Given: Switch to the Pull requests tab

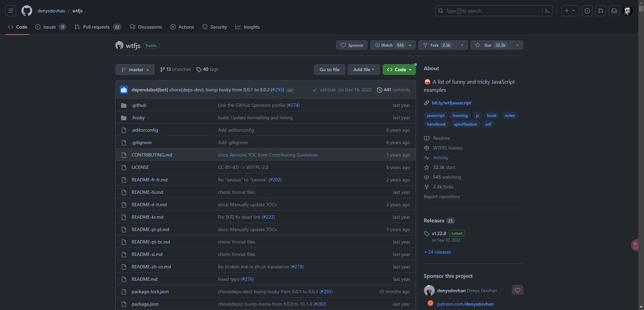Looking at the screenshot, I should pyautogui.click(x=98, y=27).
